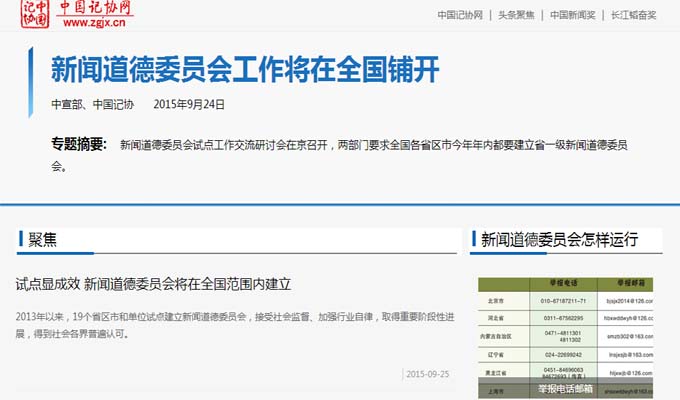680x400 pixels.
Task: Click the article excerpt starting with 2013年以来
Action: click(236, 324)
